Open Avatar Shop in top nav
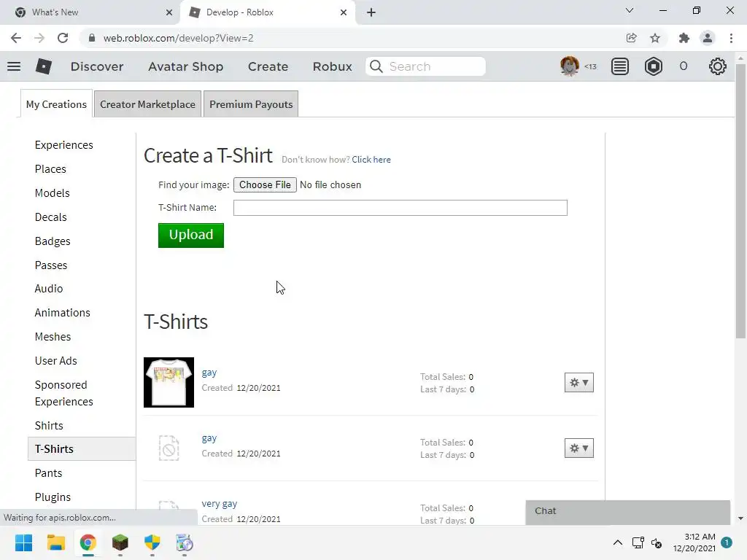The image size is (747, 560). click(186, 66)
